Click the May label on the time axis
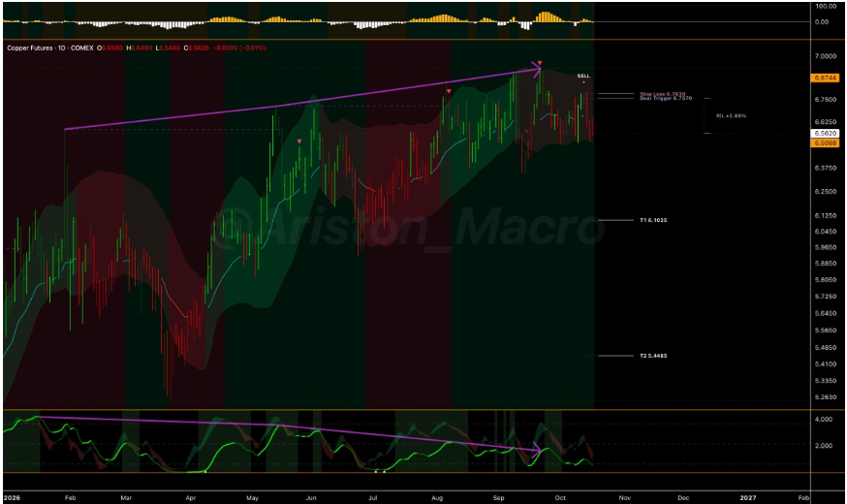 point(252,497)
